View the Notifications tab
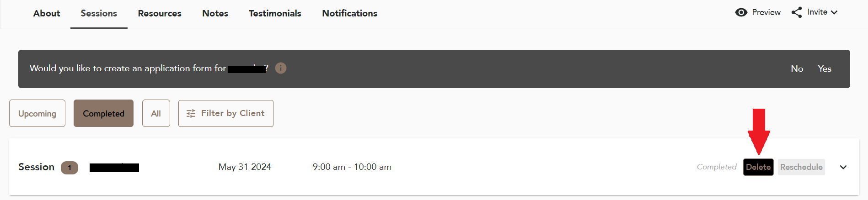This screenshot has width=868, height=200. pos(349,13)
